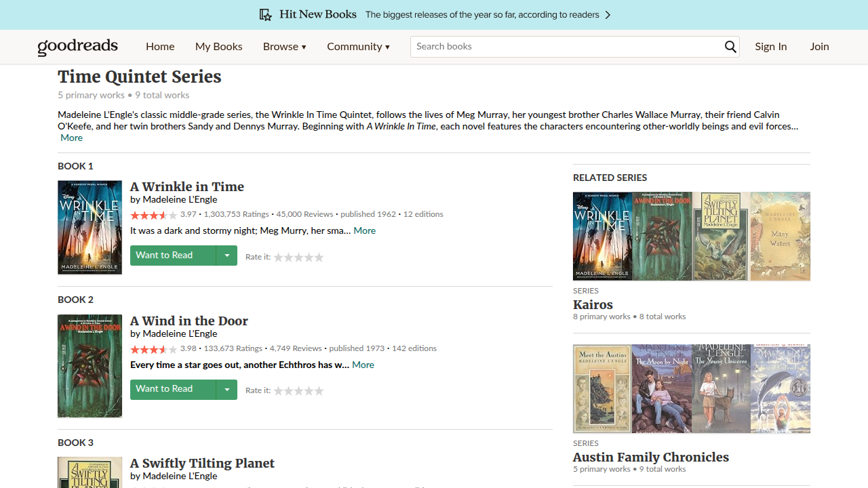
Task: Click the Hit New Books banner icon
Action: tap(266, 15)
